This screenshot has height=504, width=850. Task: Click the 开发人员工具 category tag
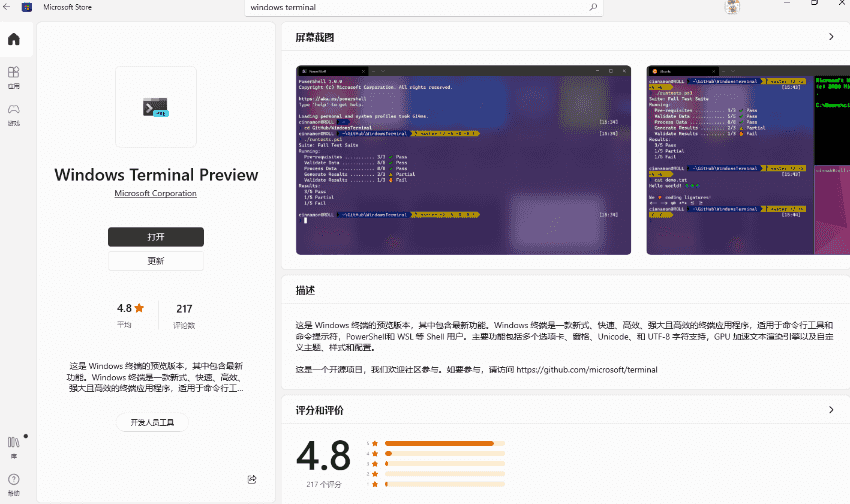(152, 423)
